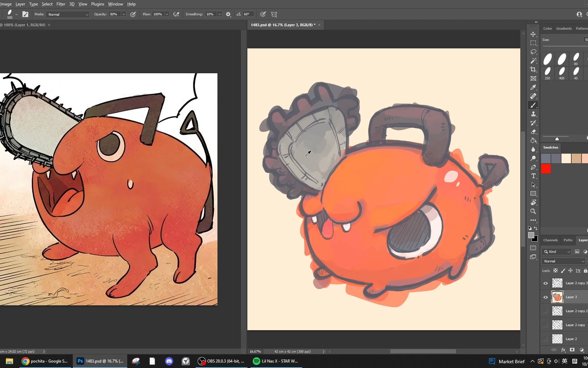
Task: Swap foreground and background colors
Action: [x=536, y=228]
